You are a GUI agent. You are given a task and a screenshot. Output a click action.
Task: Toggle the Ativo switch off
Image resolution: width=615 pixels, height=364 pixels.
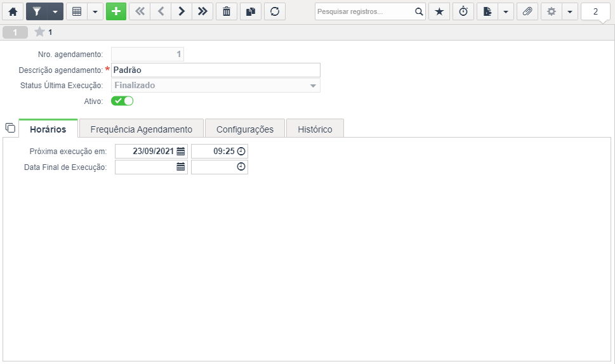pyautogui.click(x=122, y=101)
